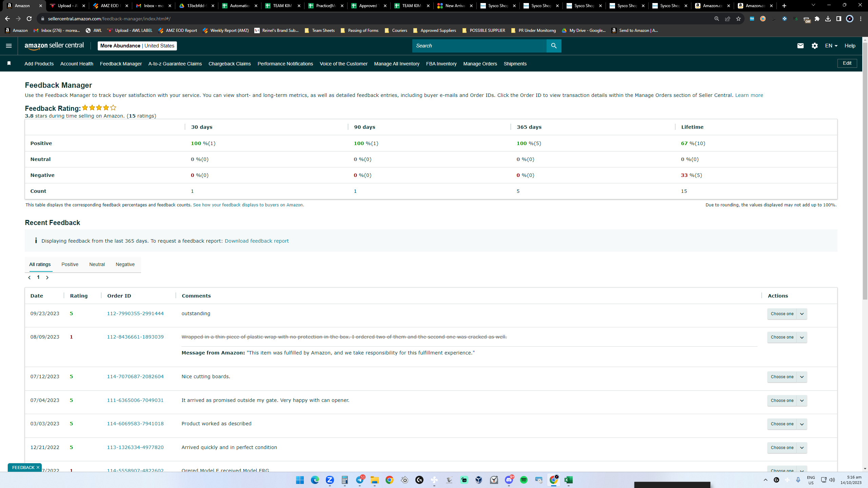
Task: Go to Manage All Inventory
Action: coord(397,64)
